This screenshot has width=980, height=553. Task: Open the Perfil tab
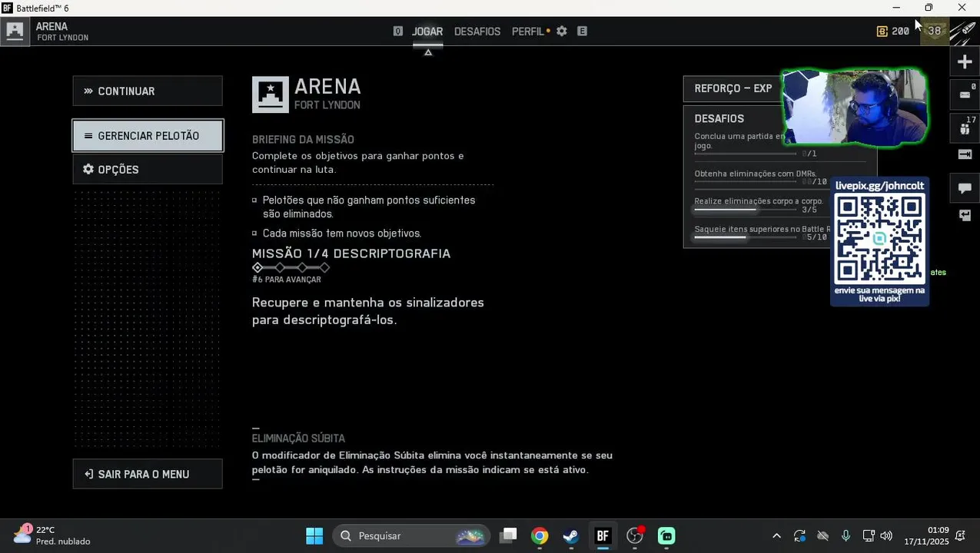pos(528,31)
